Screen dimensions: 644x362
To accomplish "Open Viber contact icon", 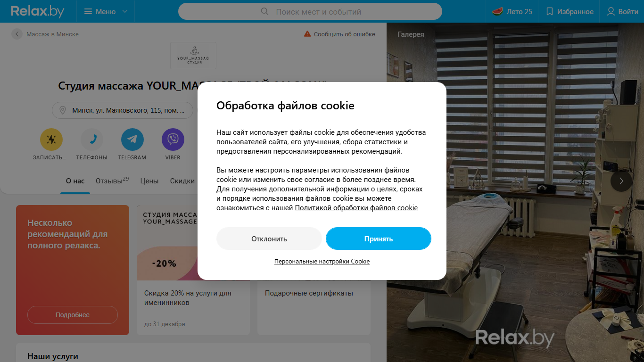I will (173, 140).
